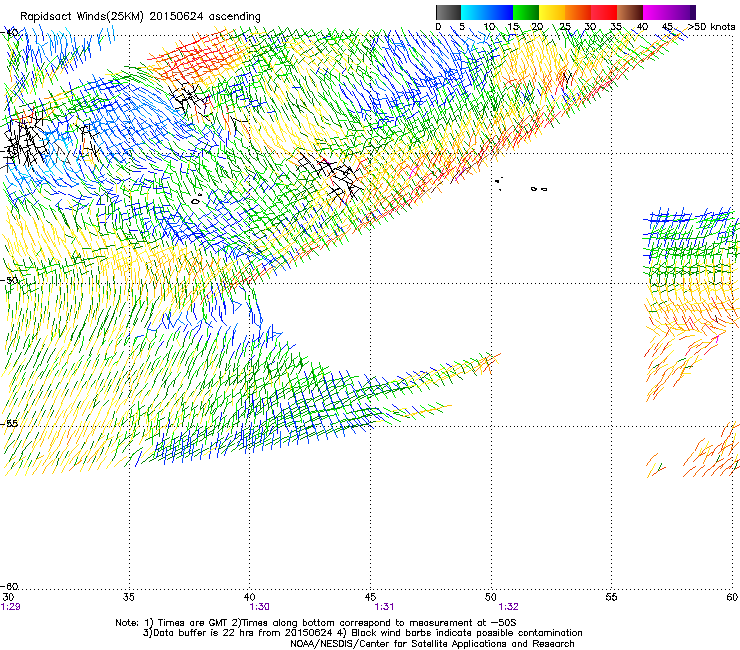
Task: Click the purple time stamp '1:29'
Action: pos(10,607)
